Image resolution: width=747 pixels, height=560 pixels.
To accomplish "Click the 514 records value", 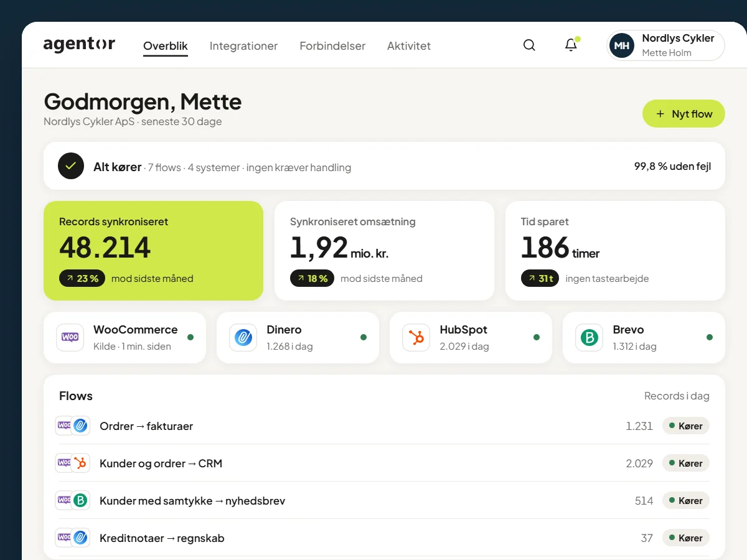I will click(x=644, y=501).
